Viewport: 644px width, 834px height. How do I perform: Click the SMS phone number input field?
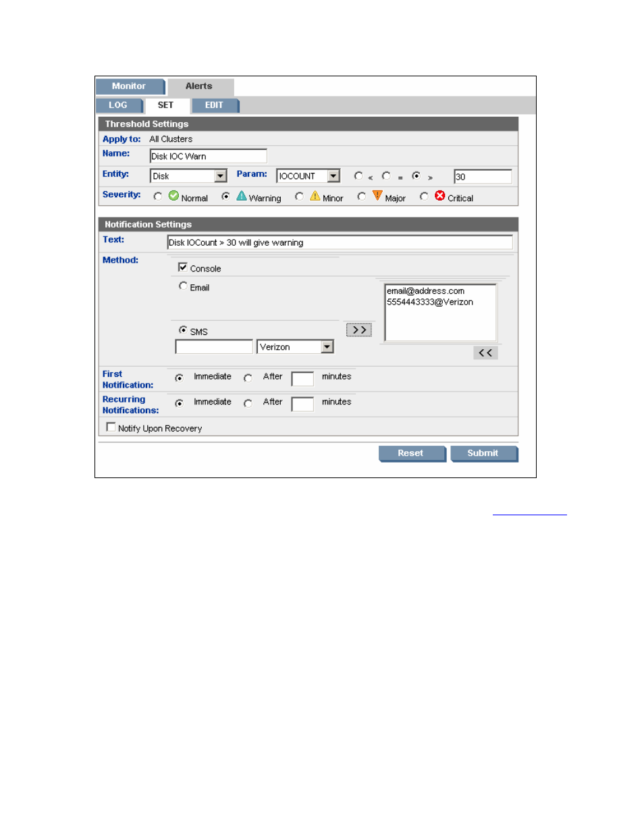(214, 347)
